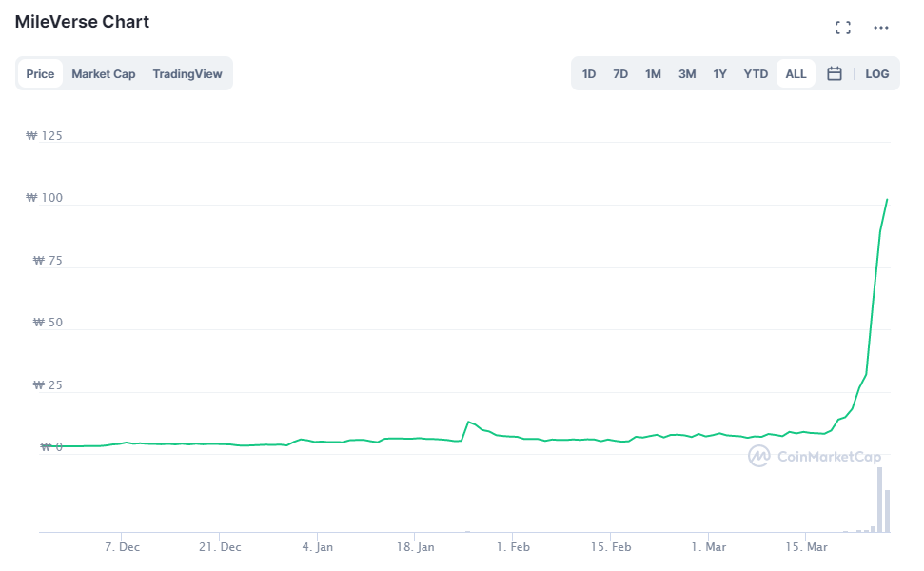Click the ₩ 100 axis label
The height and width of the screenshot is (571, 924).
tap(44, 197)
